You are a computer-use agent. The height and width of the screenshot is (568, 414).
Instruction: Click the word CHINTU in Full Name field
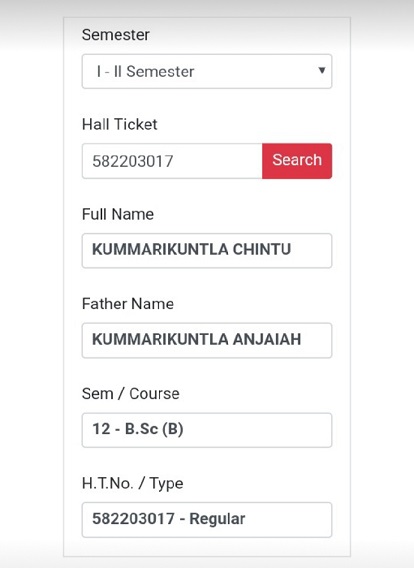click(262, 249)
